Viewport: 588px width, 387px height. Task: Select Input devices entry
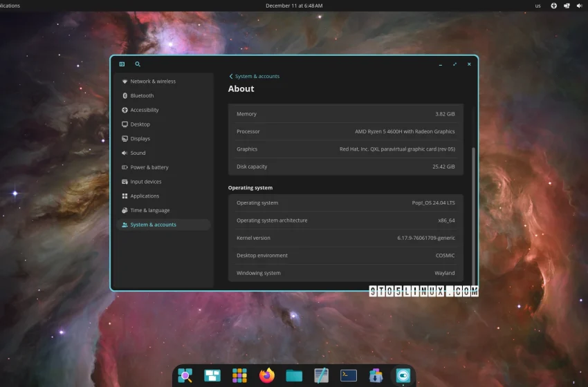tap(163, 182)
